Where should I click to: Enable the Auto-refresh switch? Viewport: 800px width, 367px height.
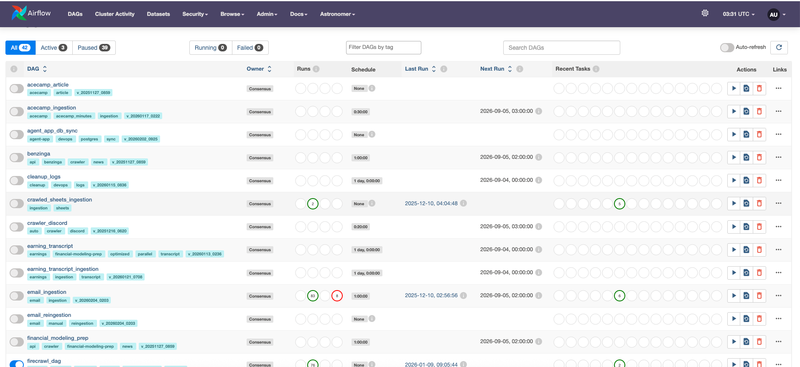point(727,47)
